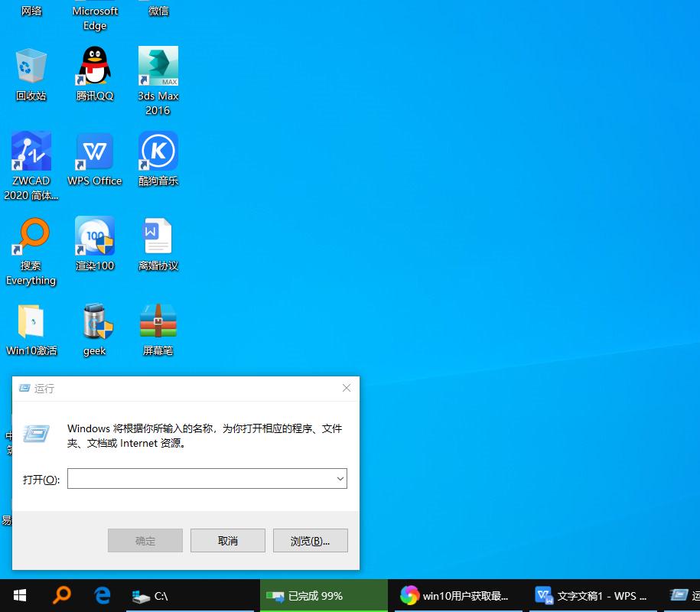
Task: Open the Win10激活 folder
Action: [31, 321]
